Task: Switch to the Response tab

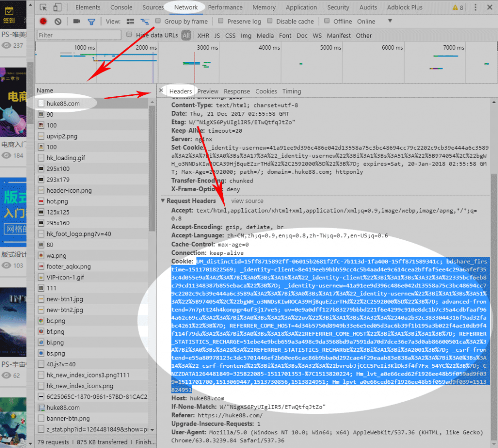Action: 236,91
